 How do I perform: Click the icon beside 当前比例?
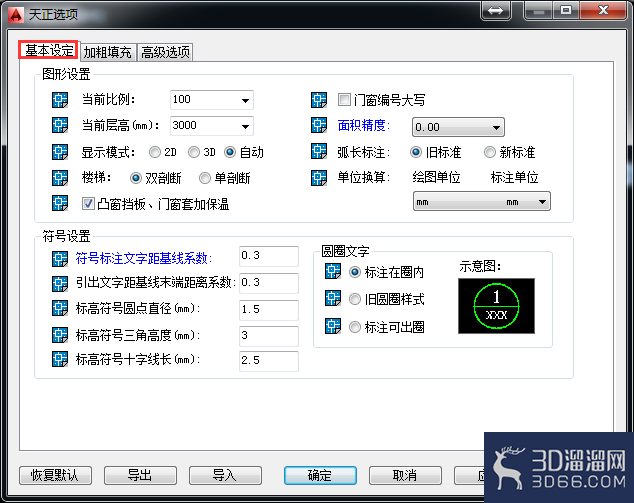(x=60, y=100)
